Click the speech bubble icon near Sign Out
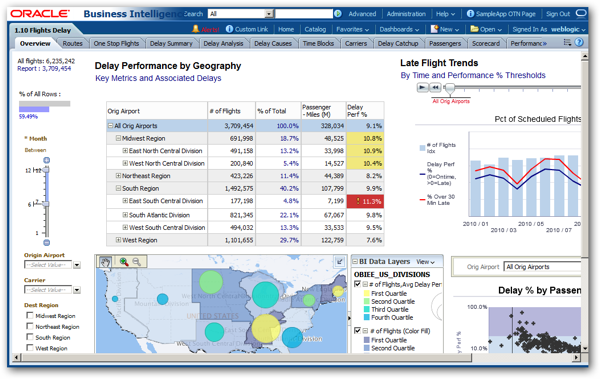 [x=581, y=13]
